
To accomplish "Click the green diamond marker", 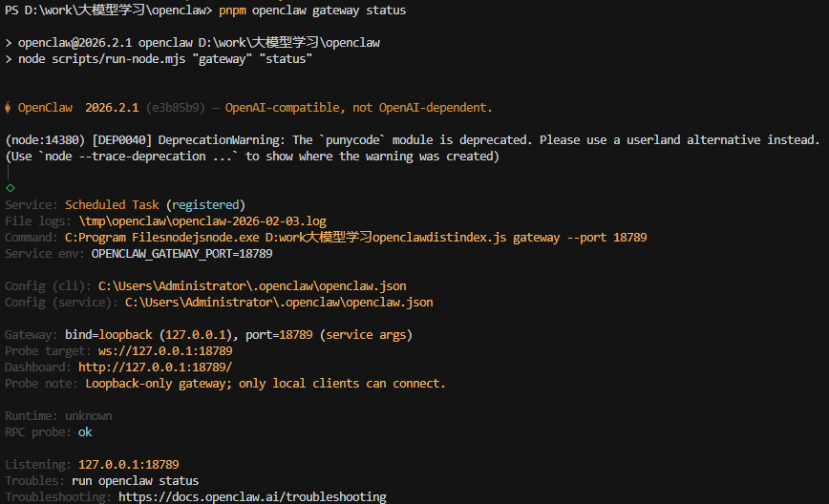I will (x=11, y=188).
